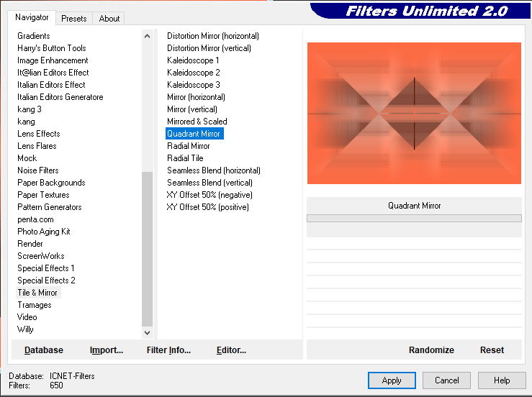Switch to the Presets tab
The width and height of the screenshot is (532, 397).
coord(74,18)
